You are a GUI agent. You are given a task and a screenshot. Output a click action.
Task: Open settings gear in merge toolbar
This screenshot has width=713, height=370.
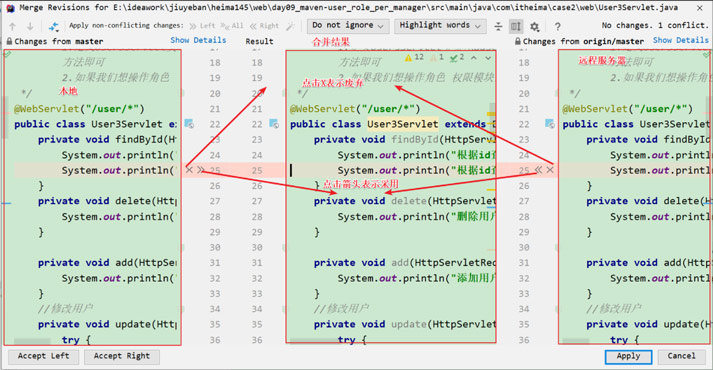tap(535, 27)
